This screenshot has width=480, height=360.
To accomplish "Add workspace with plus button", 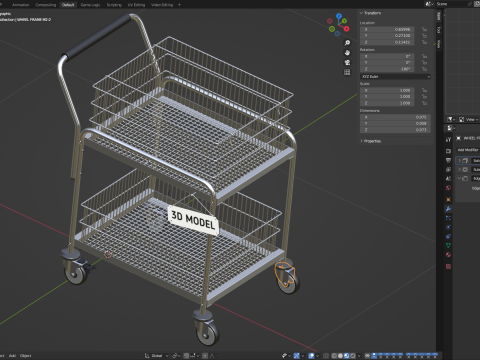I will [179, 5].
